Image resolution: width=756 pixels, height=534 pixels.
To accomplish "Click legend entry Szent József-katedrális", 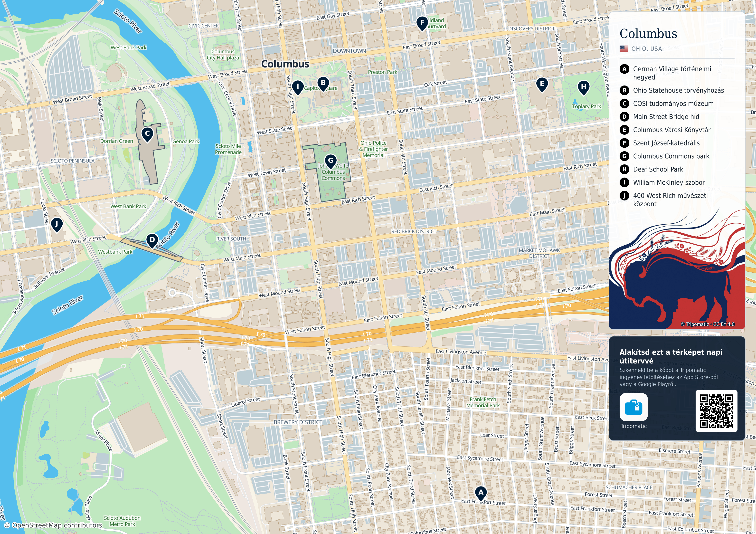I will point(666,143).
